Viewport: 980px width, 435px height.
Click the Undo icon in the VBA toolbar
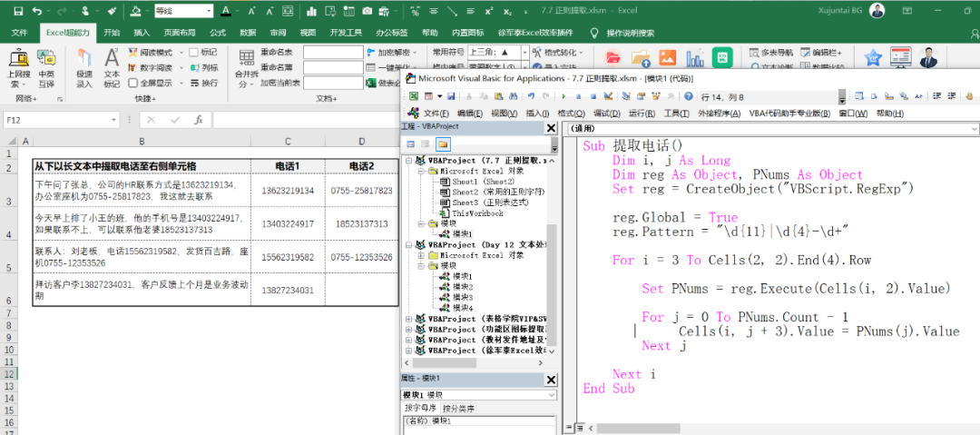tap(531, 96)
